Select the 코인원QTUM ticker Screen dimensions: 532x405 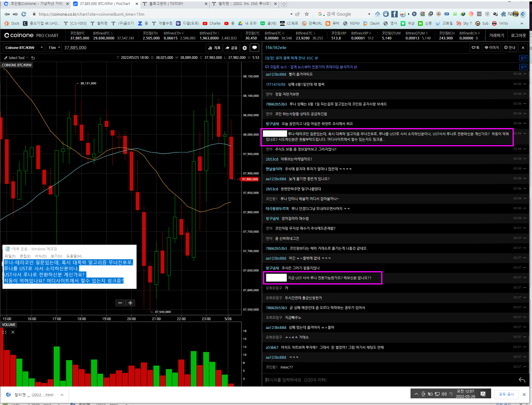[391, 36]
